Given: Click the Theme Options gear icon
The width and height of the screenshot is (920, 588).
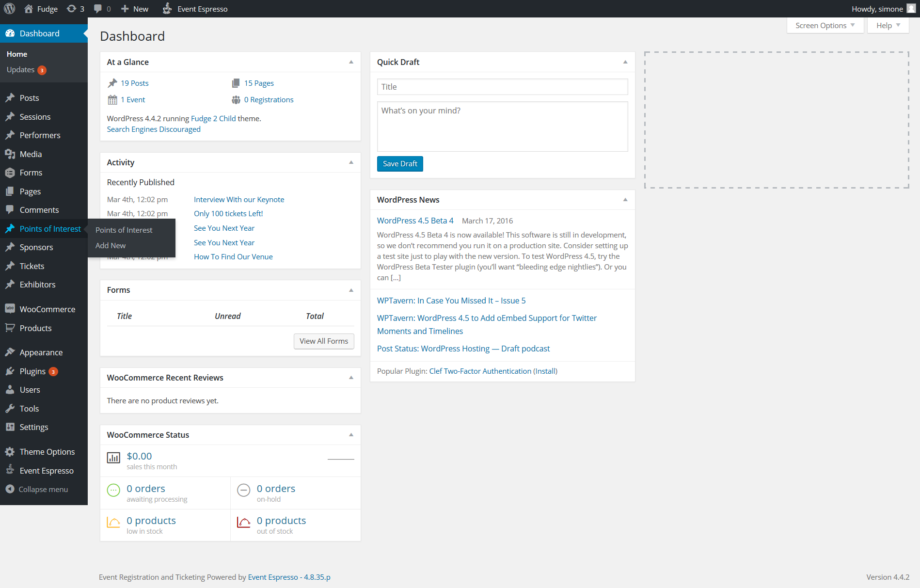Looking at the screenshot, I should [10, 452].
